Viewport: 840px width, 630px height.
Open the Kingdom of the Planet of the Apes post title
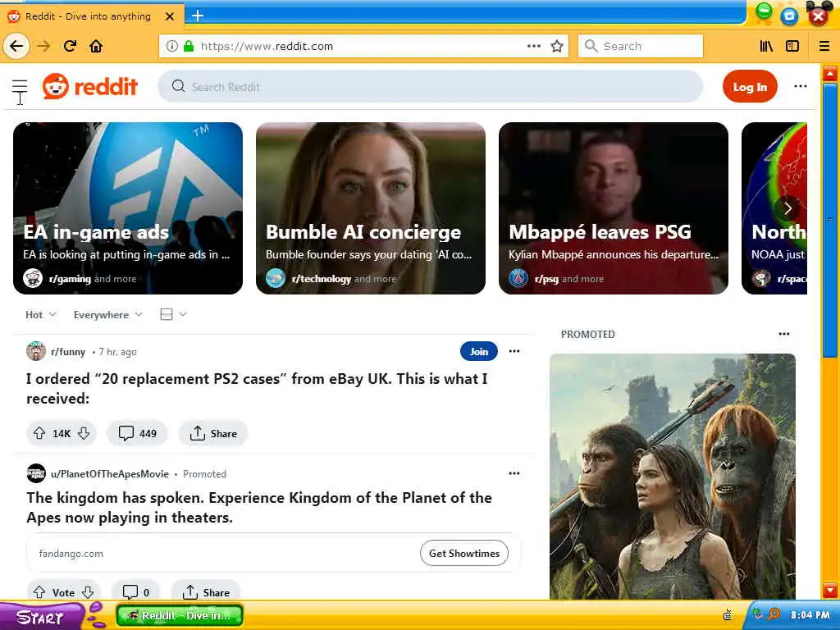tap(259, 507)
